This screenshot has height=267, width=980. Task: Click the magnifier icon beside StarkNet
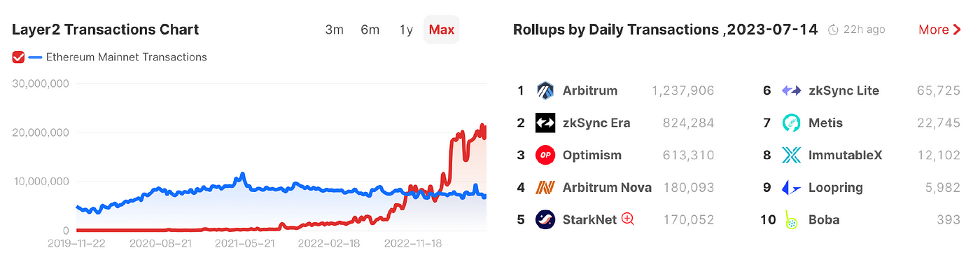(628, 219)
